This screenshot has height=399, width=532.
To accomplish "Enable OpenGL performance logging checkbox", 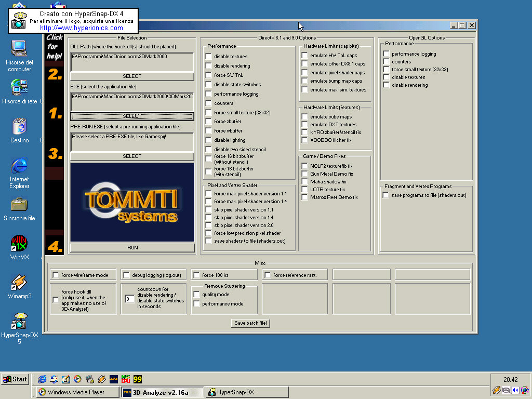I will click(x=386, y=54).
